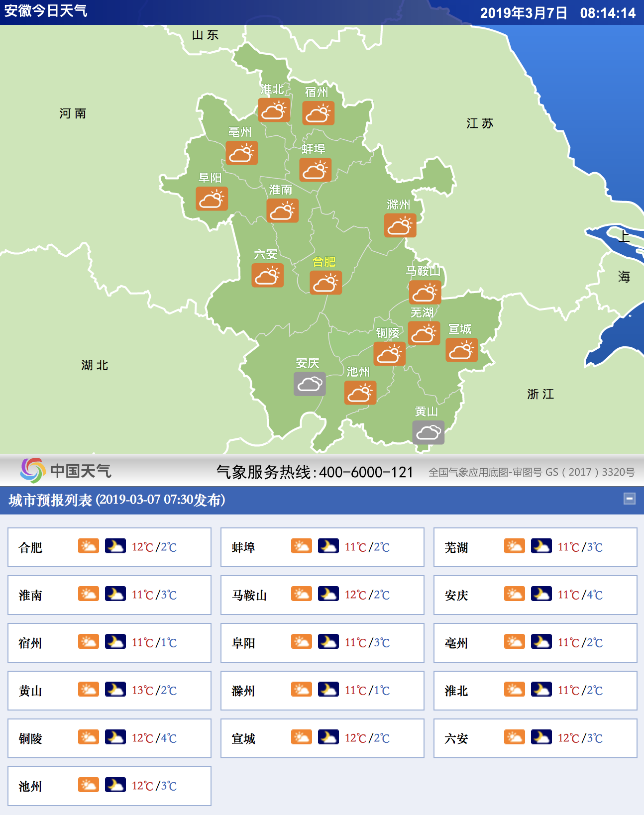Click the 安徽今日天气 page title
Viewport: 644px width, 815px height.
(46, 11)
